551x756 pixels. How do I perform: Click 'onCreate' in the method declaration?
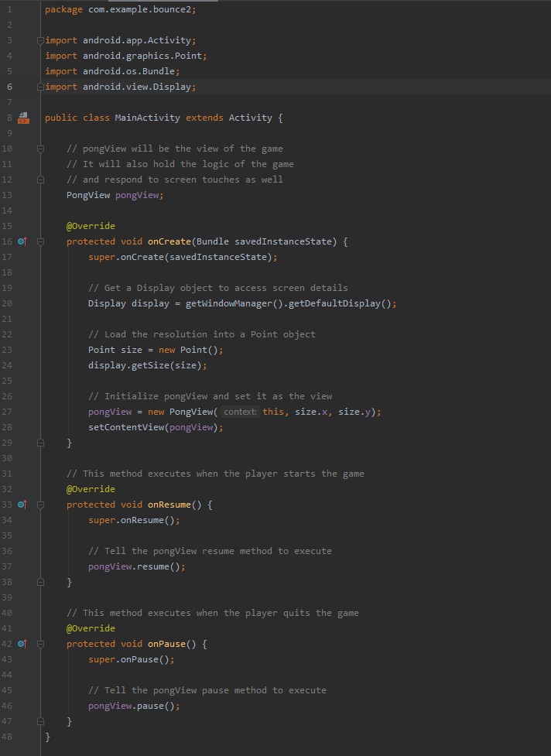[x=169, y=241]
